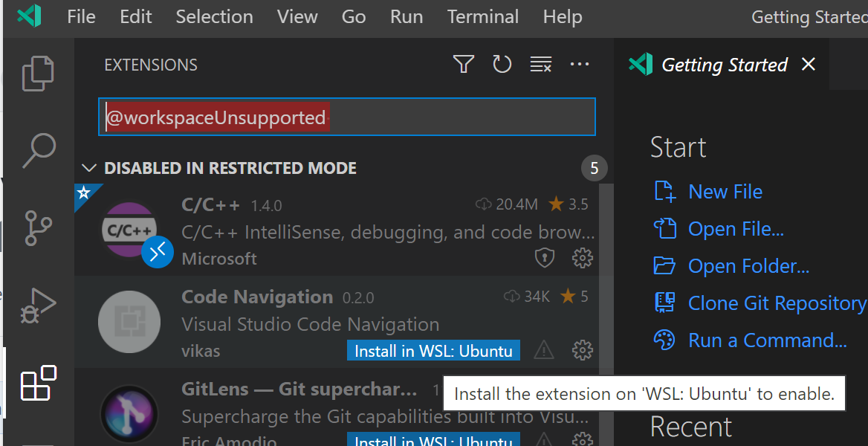Click the Open File icon
Image resolution: width=868 pixels, height=446 pixels.
click(665, 228)
